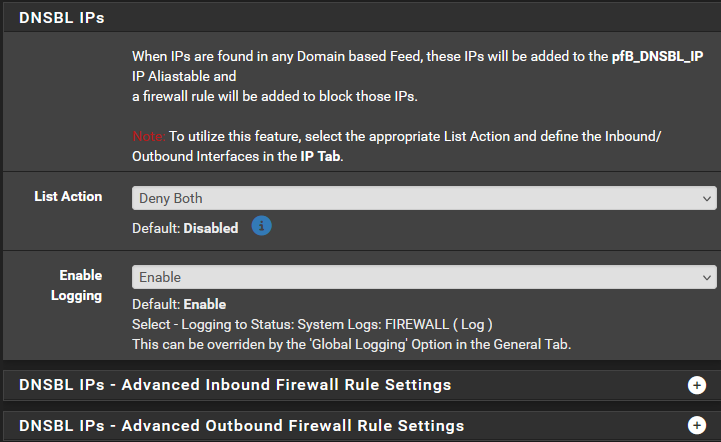This screenshot has height=442, width=721.
Task: Click the chevron arrow of Enable Logging select
Action: coord(709,276)
